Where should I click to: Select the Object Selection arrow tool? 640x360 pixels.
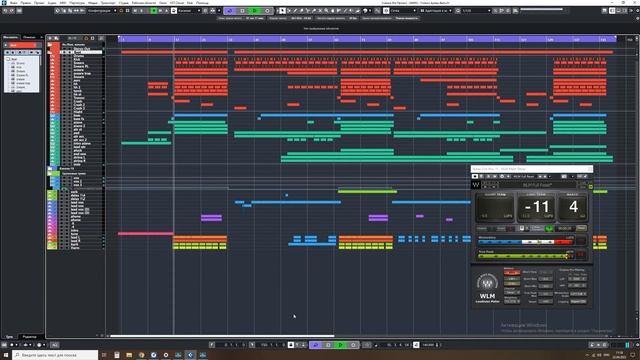click(x=282, y=11)
